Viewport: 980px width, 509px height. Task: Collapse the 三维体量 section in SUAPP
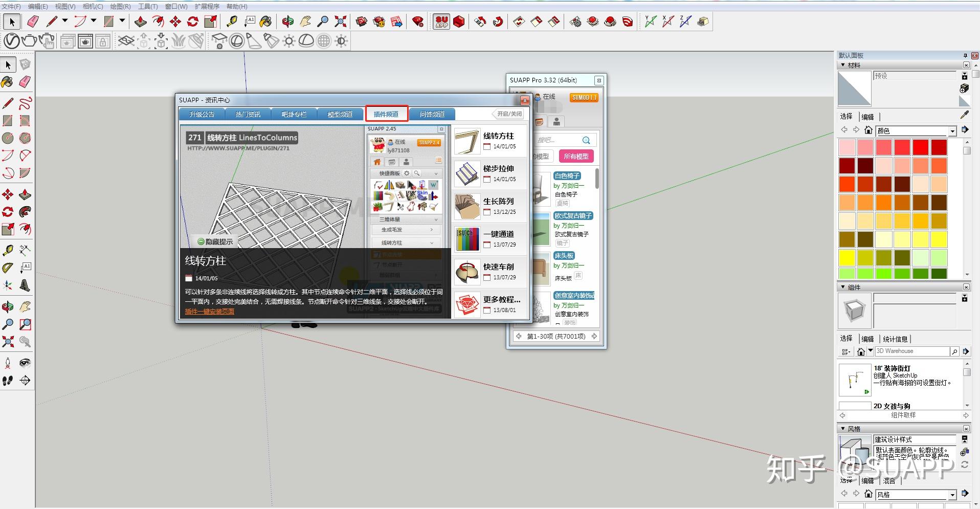click(x=436, y=219)
